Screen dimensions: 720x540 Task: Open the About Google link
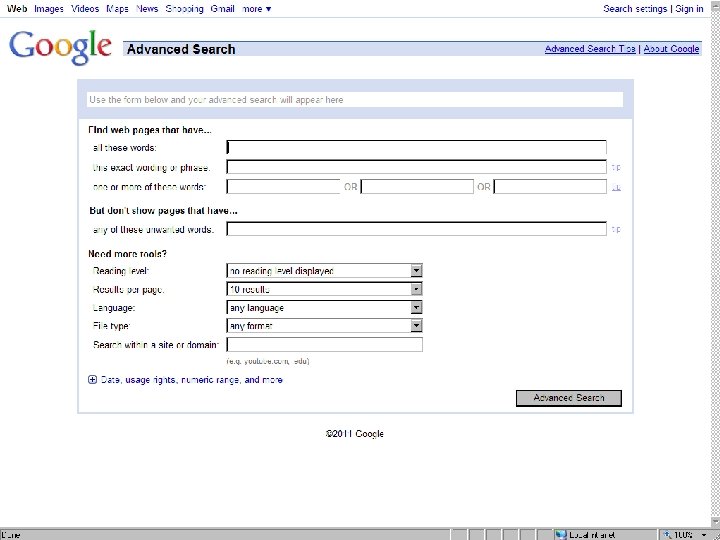[671, 49]
